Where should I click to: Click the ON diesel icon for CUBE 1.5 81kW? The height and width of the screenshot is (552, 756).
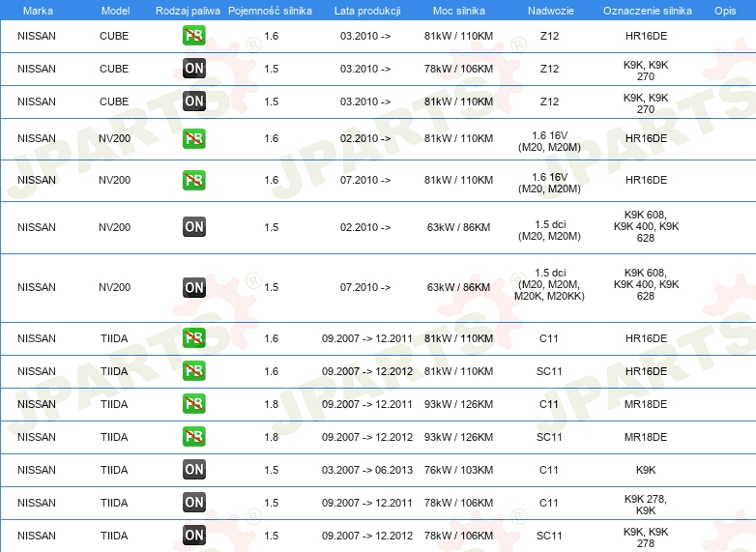[x=193, y=102]
